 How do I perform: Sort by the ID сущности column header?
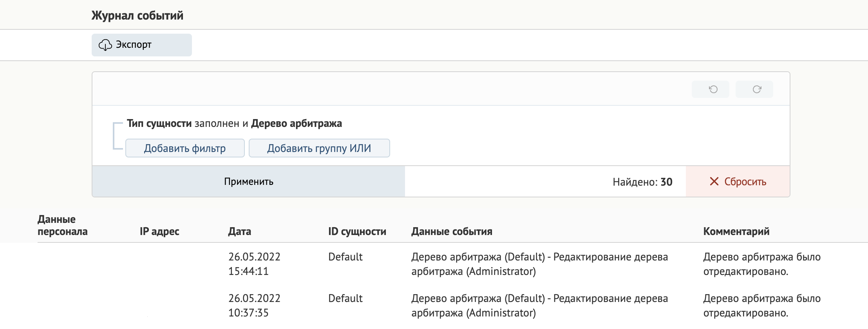click(x=357, y=231)
